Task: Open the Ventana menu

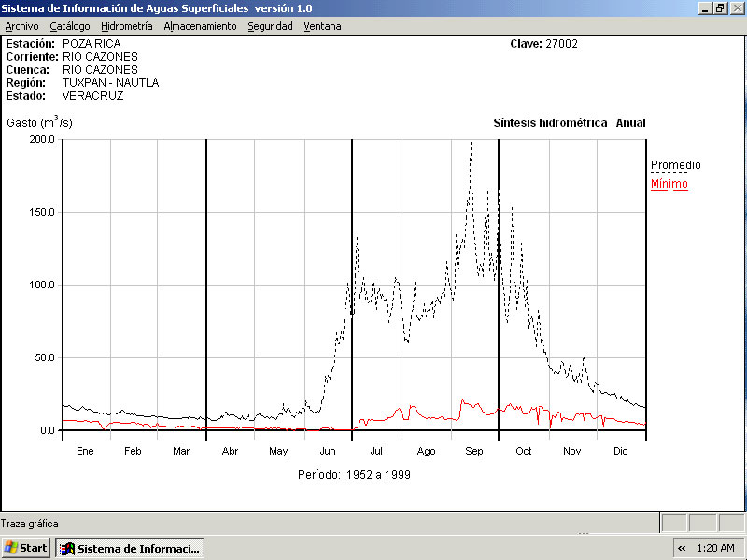Action: tap(322, 26)
